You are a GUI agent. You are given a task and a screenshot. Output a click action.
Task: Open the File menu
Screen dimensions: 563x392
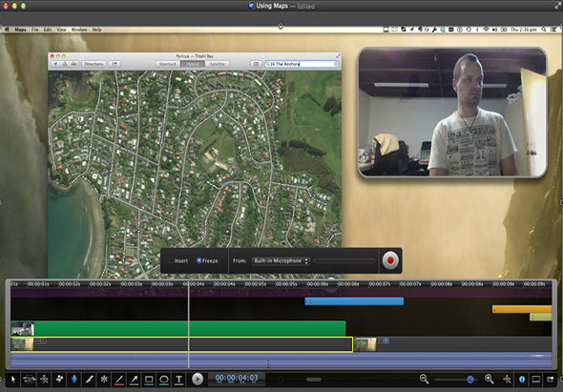click(x=34, y=30)
